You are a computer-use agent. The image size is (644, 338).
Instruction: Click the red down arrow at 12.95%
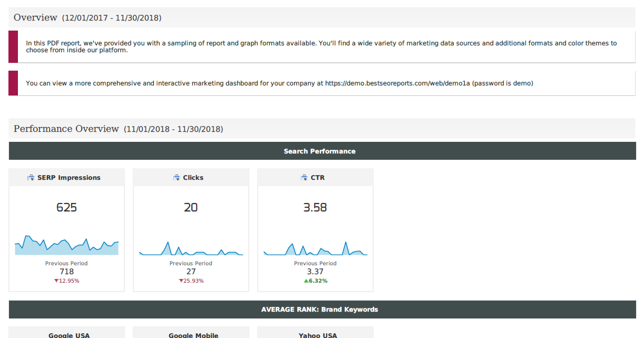click(56, 281)
